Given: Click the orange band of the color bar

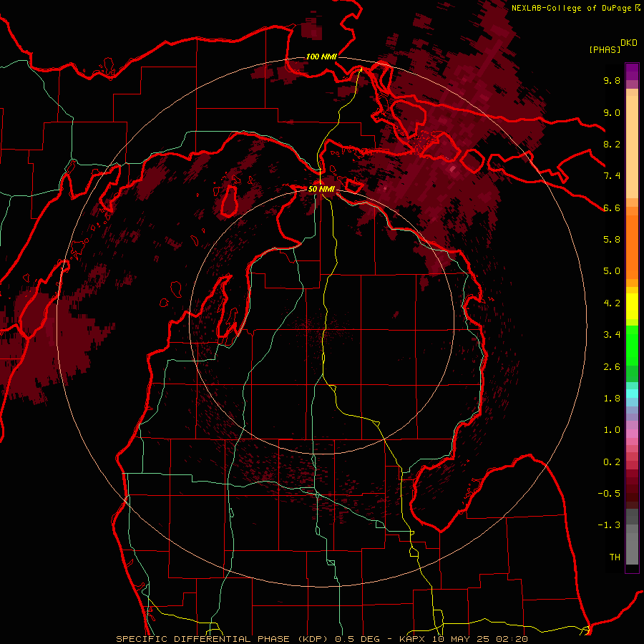Looking at the screenshot, I should [632, 246].
